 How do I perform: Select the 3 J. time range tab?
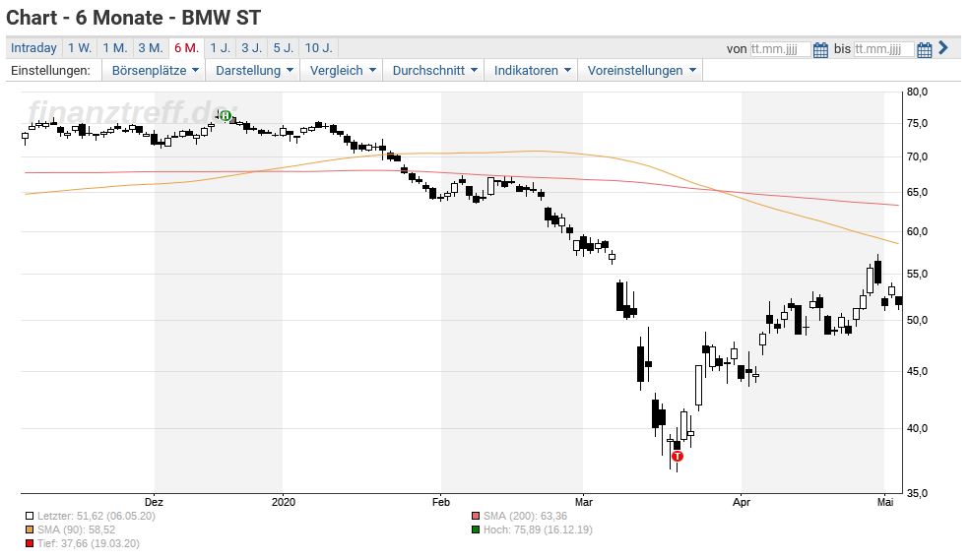click(x=252, y=48)
